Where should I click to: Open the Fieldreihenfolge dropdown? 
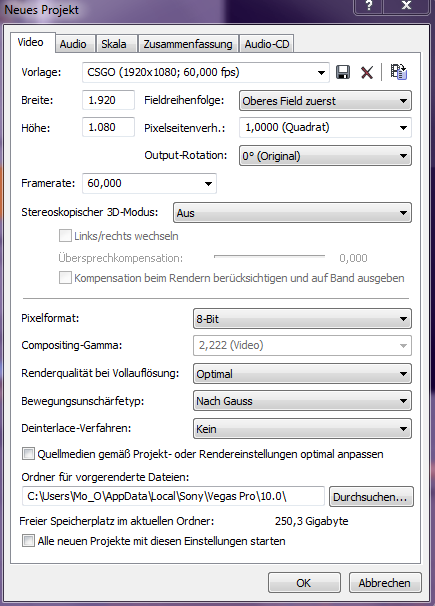tap(325, 101)
